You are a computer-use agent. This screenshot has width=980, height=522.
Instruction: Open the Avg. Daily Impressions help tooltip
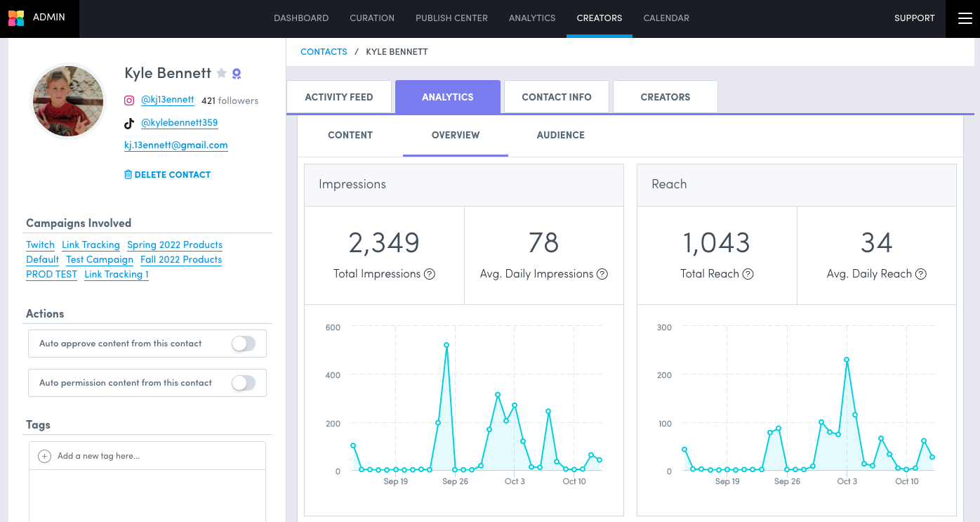coord(602,274)
